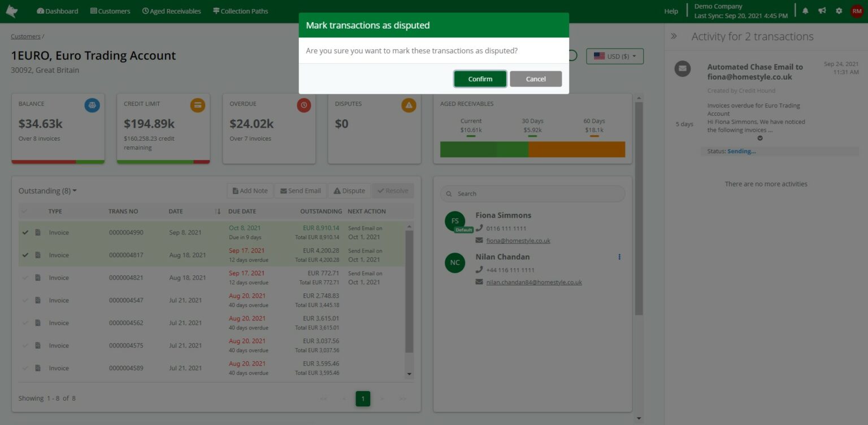Go to Aged Receivables

pyautogui.click(x=171, y=10)
